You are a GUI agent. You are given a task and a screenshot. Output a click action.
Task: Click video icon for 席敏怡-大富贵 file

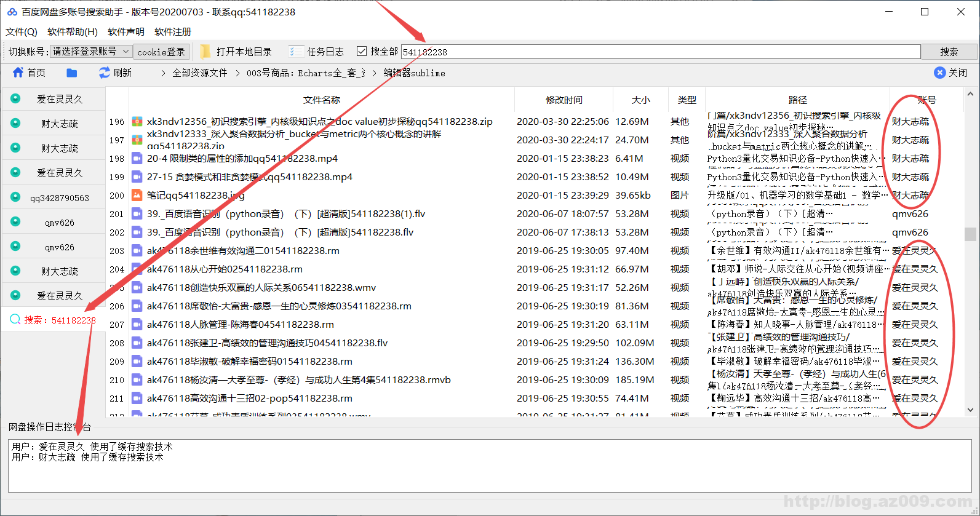(x=137, y=306)
